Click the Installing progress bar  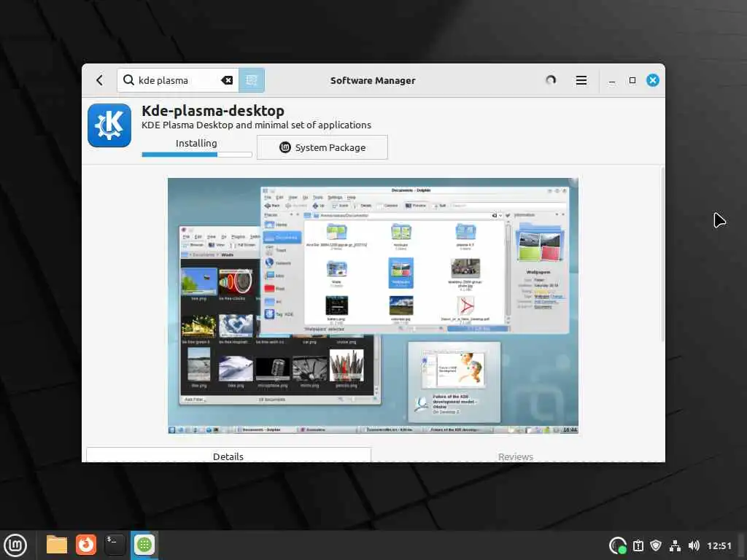[197, 155]
